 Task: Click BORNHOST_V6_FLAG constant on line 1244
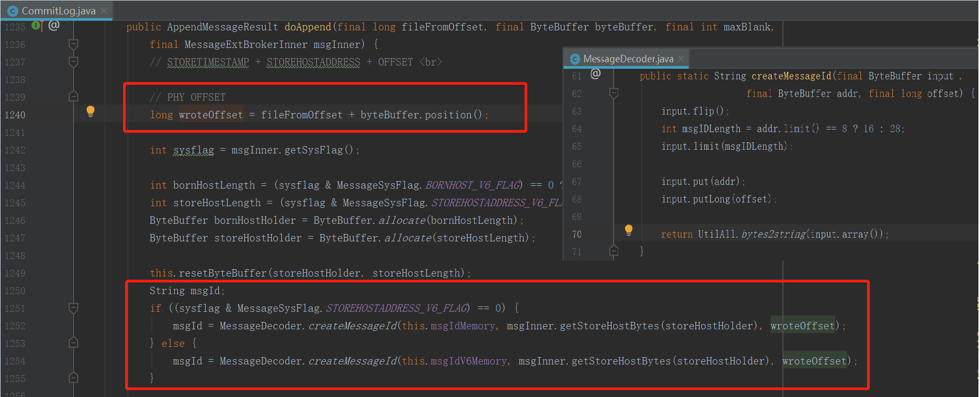[472, 185]
